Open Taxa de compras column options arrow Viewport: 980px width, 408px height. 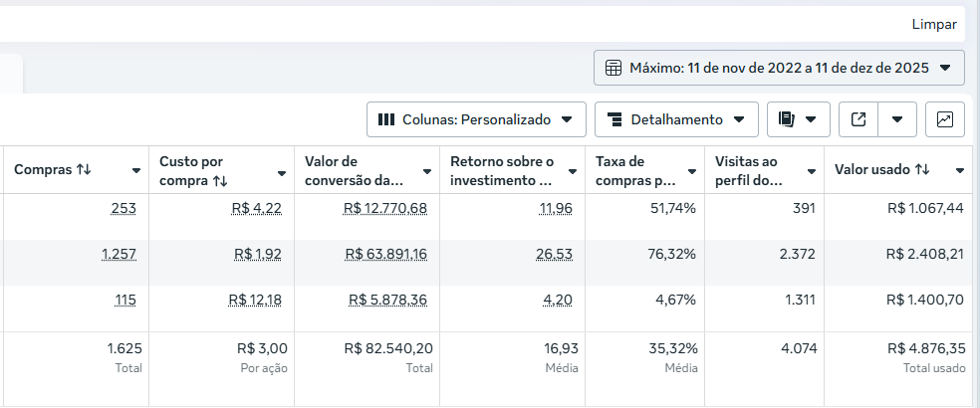(691, 171)
